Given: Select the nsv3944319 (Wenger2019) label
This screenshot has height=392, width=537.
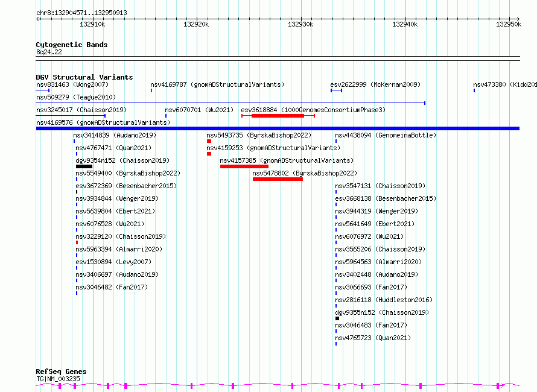Looking at the screenshot, I should pyautogui.click(x=377, y=211).
